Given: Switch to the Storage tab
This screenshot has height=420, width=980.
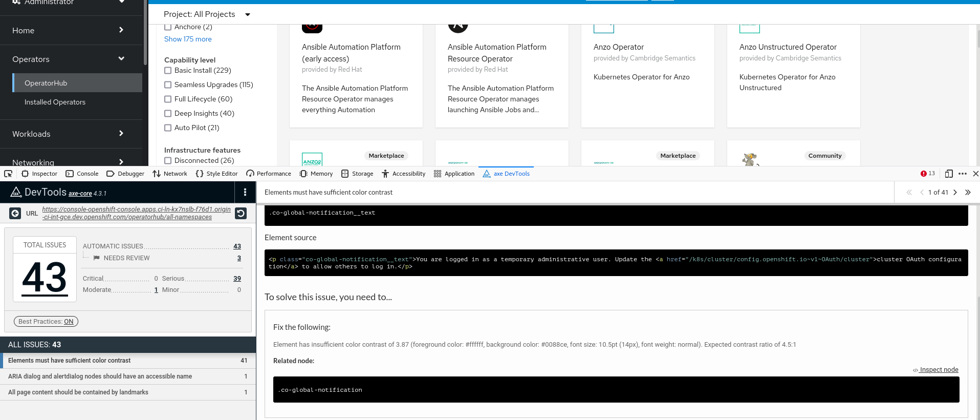Looking at the screenshot, I should coord(357,174).
